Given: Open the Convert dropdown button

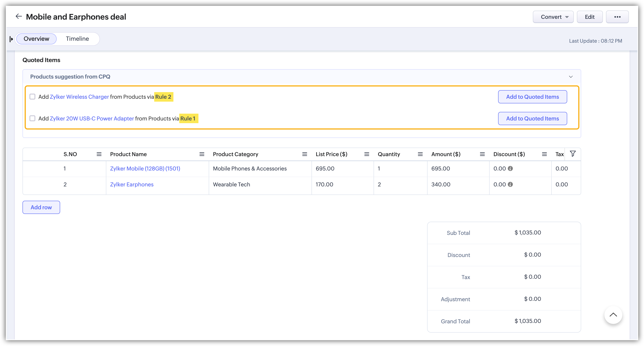Looking at the screenshot, I should click(x=553, y=17).
